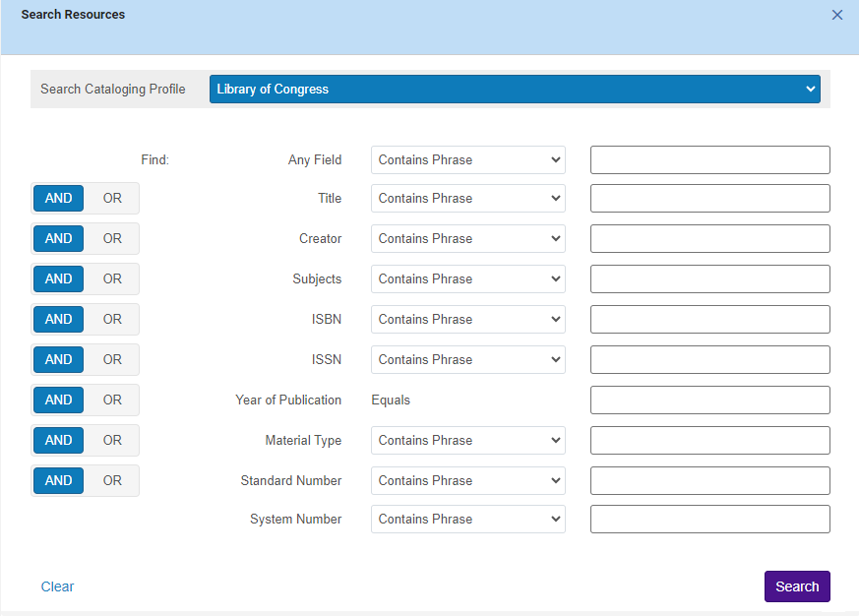Expand the Title condition dropdown
Screen dimensions: 859x616
point(467,199)
